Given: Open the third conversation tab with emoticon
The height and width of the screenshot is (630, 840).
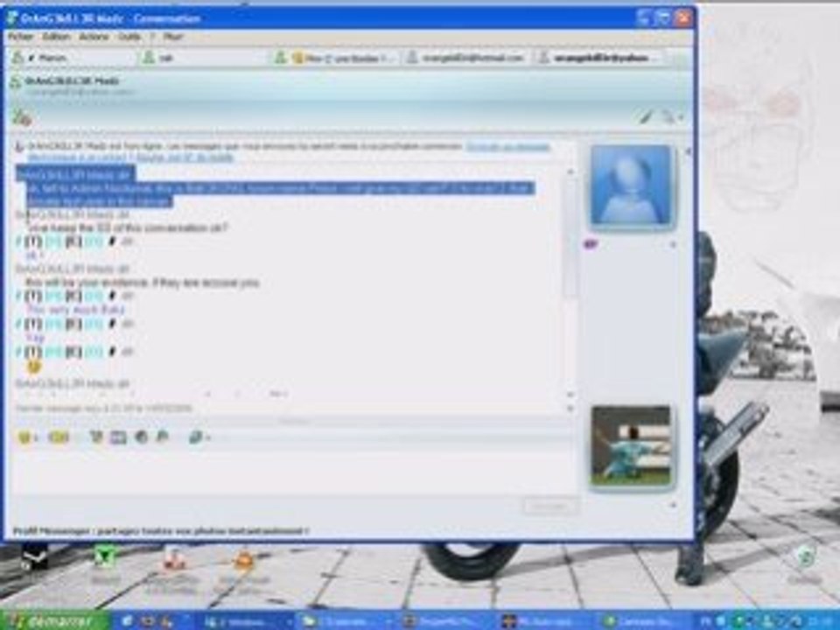Looking at the screenshot, I should pyautogui.click(x=335, y=58).
